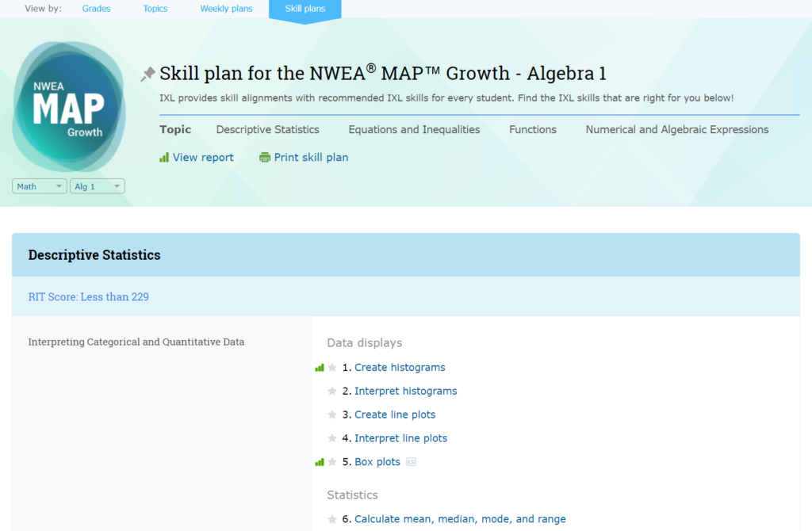The height and width of the screenshot is (531, 812).
Task: Click the small badge icon after Box plots
Action: 411,462
